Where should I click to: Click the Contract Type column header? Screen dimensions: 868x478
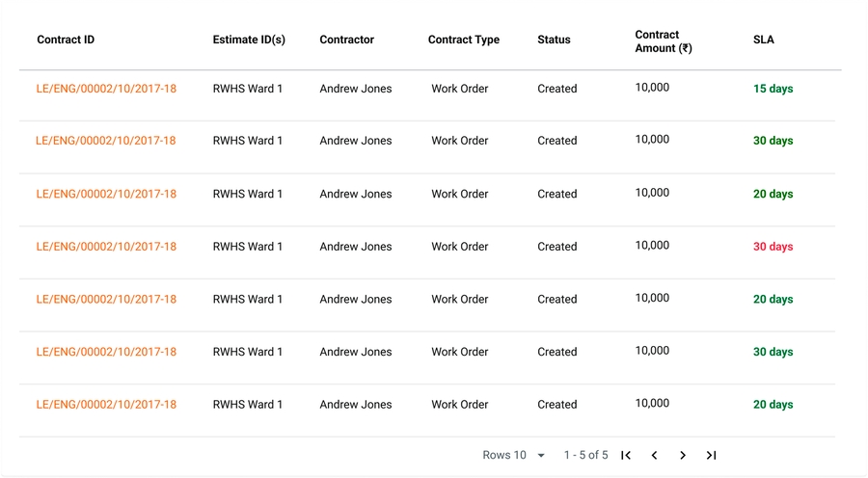click(x=464, y=40)
